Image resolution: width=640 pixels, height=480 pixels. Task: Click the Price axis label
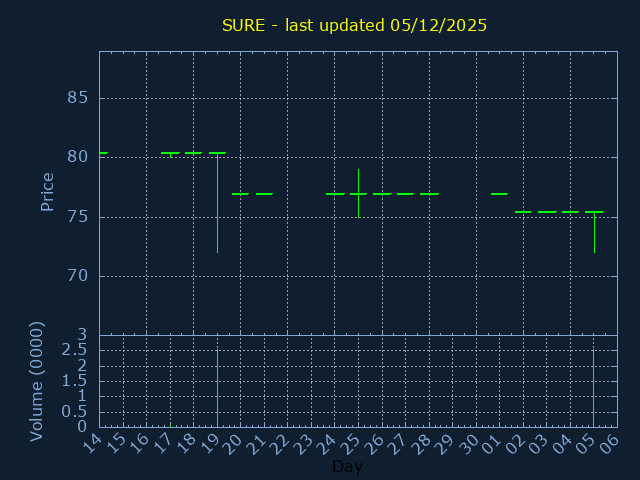coord(47,191)
